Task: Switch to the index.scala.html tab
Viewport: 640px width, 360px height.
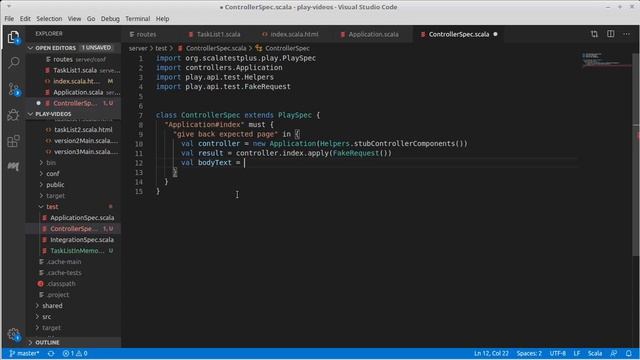Action: pyautogui.click(x=294, y=35)
